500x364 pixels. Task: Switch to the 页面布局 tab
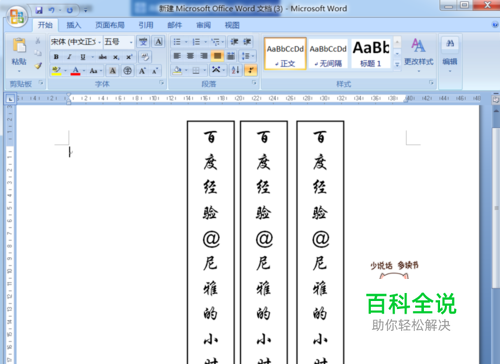[x=110, y=25]
